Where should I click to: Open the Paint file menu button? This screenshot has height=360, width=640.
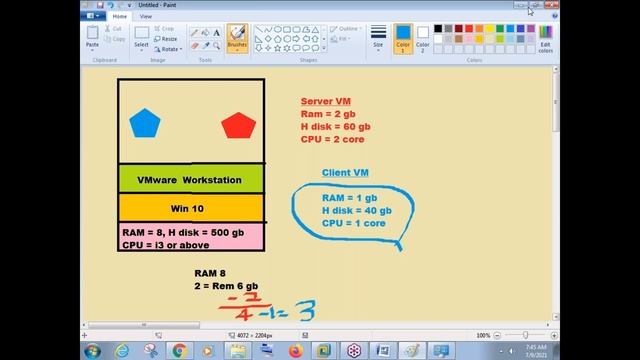93,16
